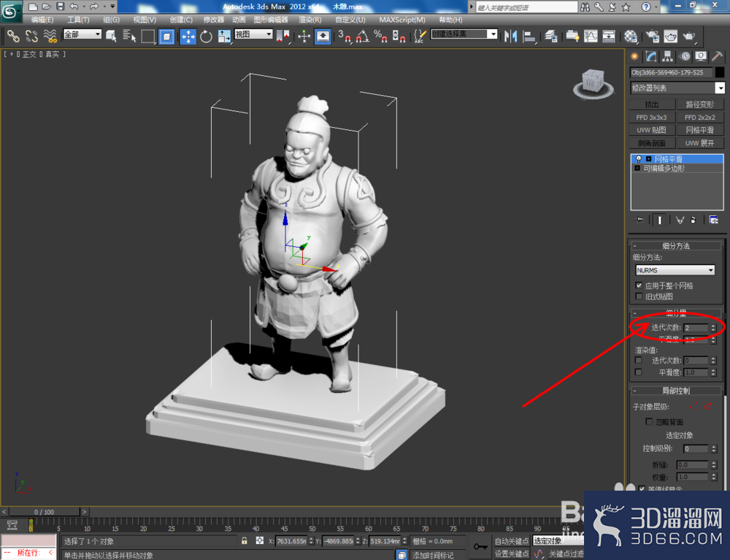This screenshot has width=730, height=560.
Task: Click the 挤出 modifier button
Action: 651,104
